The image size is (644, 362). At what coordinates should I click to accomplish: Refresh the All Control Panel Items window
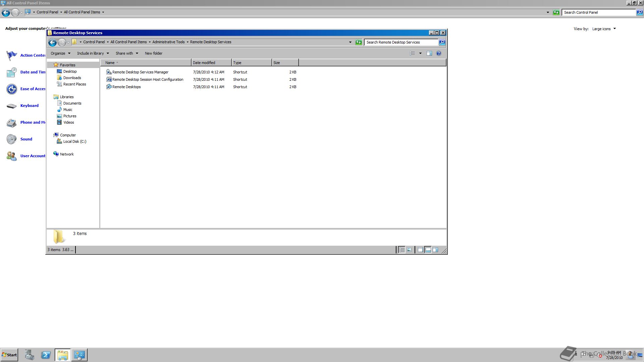[556, 12]
